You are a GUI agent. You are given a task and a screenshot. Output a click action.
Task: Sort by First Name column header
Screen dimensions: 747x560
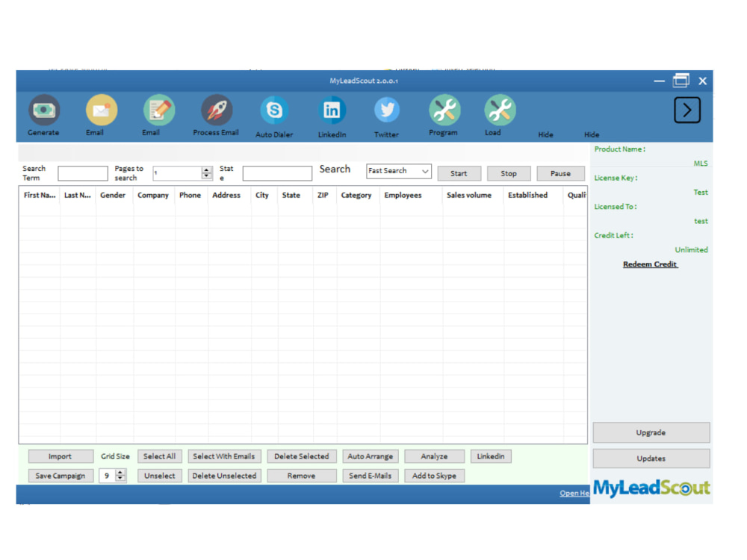[x=40, y=195]
